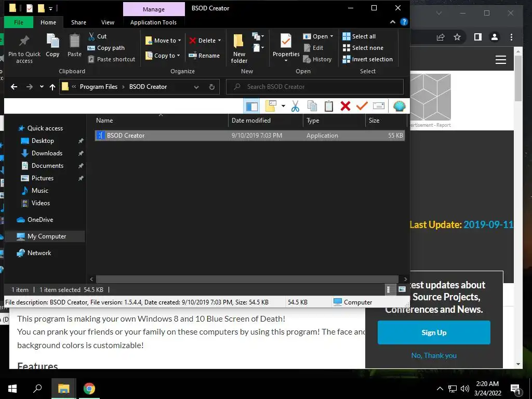This screenshot has width=532, height=399.
Task: Open the Windows Start menu
Action: pos(12,389)
